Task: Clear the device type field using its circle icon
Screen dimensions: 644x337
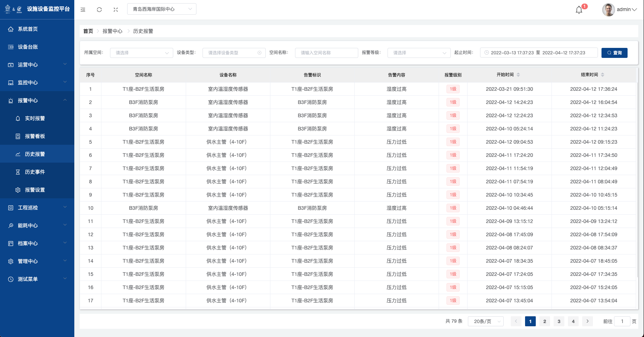Action: pyautogui.click(x=259, y=53)
